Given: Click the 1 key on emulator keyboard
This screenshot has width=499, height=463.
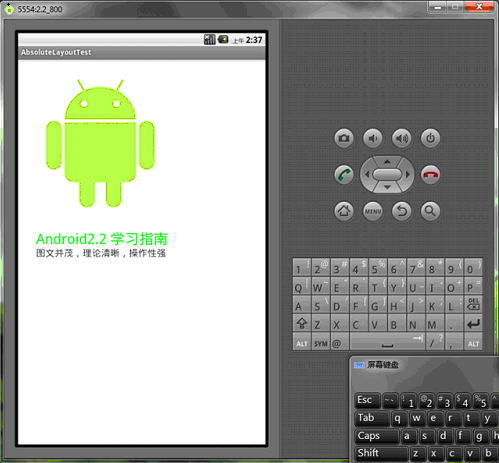Looking at the screenshot, I should coord(302,267).
